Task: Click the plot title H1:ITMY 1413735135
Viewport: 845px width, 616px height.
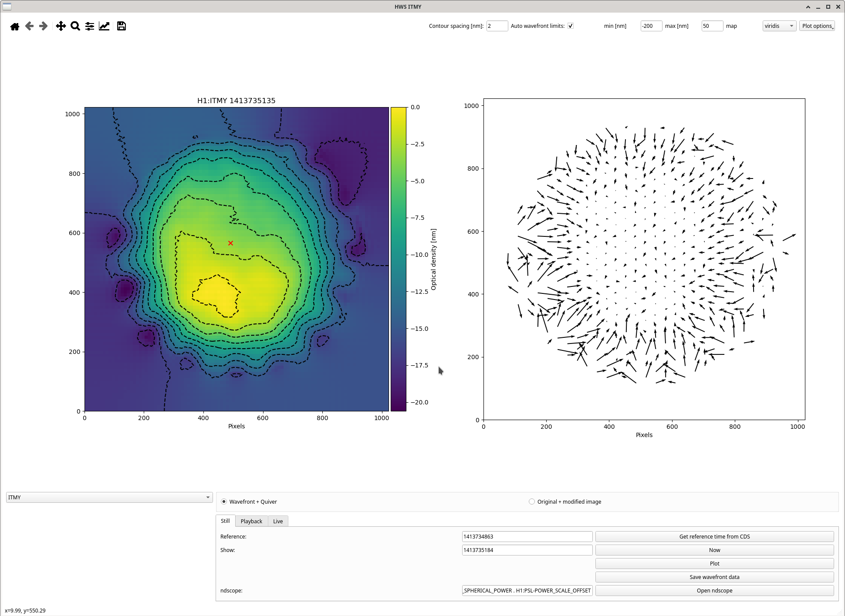Action: [237, 101]
